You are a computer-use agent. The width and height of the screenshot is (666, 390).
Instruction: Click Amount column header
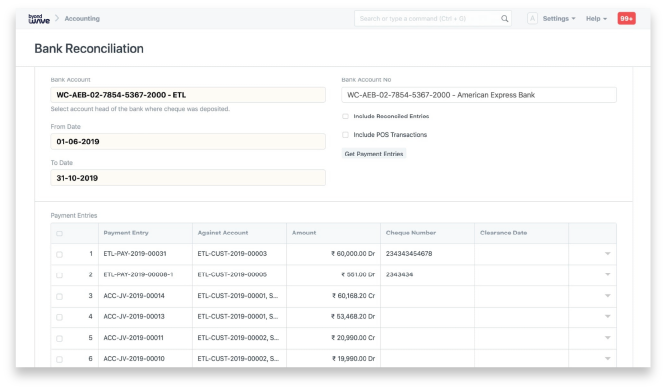click(304, 233)
